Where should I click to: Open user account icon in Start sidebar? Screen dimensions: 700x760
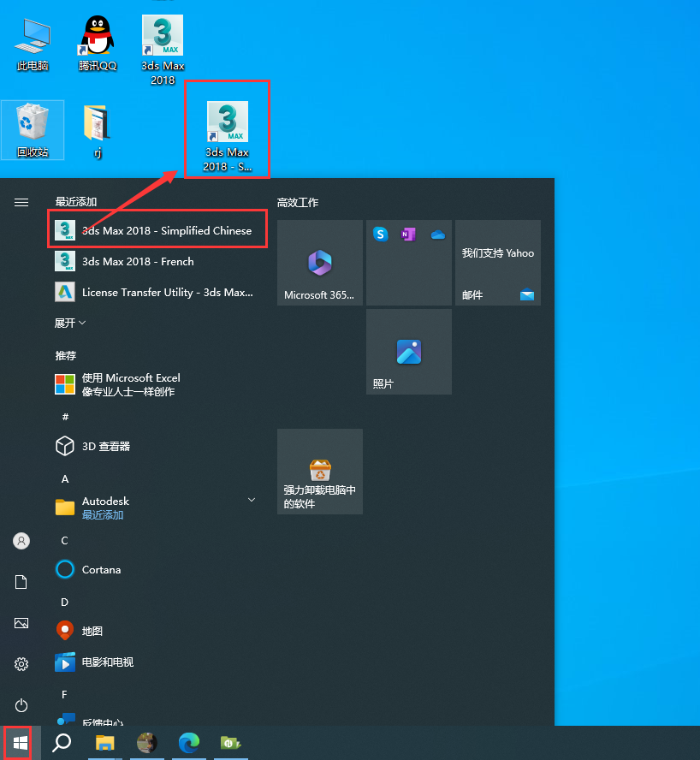point(21,541)
